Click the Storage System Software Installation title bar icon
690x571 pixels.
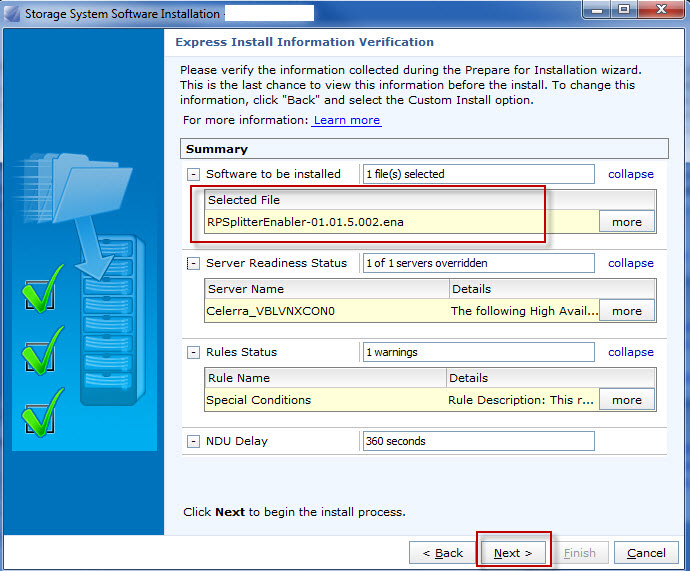tap(12, 14)
